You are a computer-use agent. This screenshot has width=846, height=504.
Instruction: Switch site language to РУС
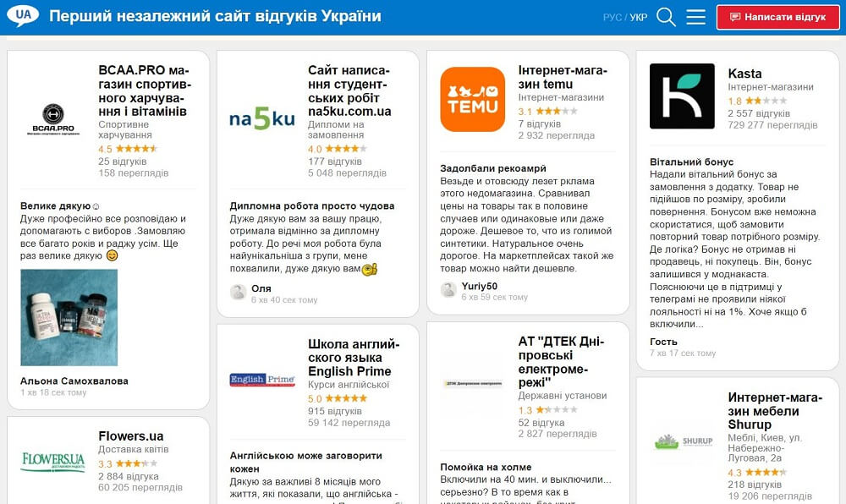(615, 15)
